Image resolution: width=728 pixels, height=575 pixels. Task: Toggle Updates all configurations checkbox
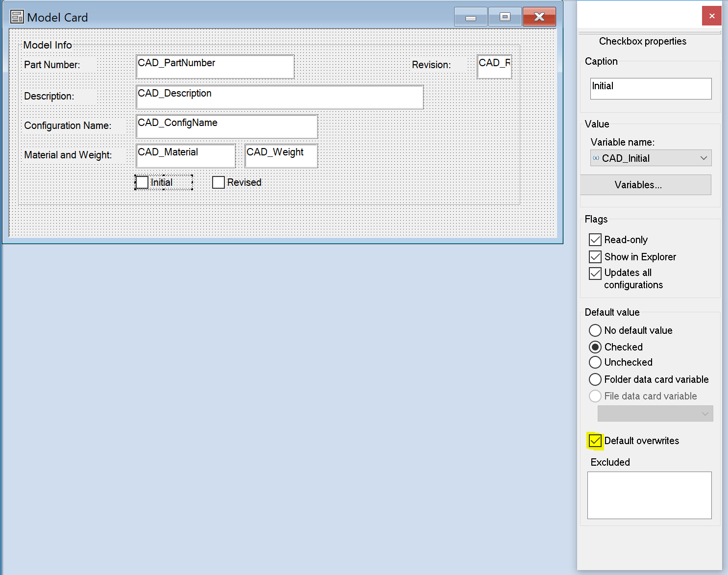click(595, 273)
